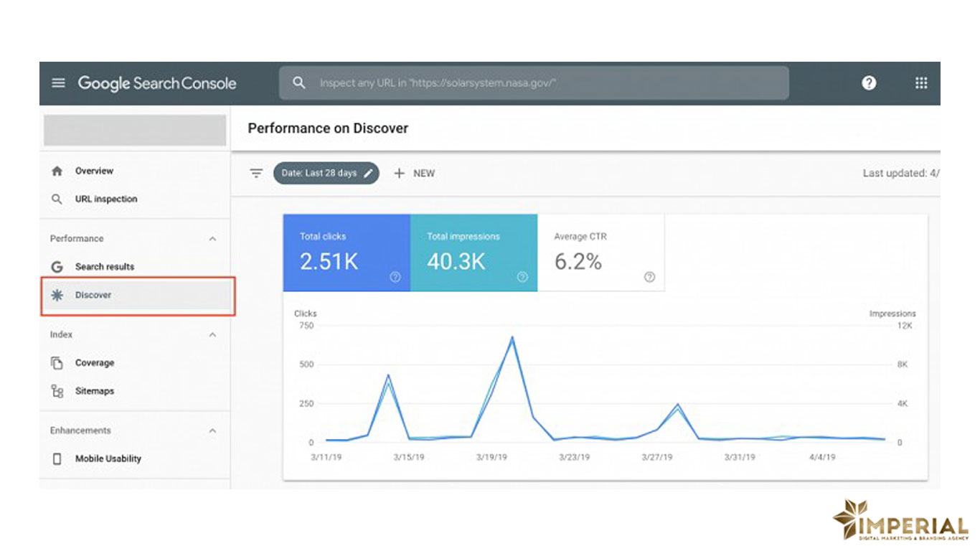The image size is (980, 551).
Task: Add a NEW filter
Action: (x=415, y=173)
